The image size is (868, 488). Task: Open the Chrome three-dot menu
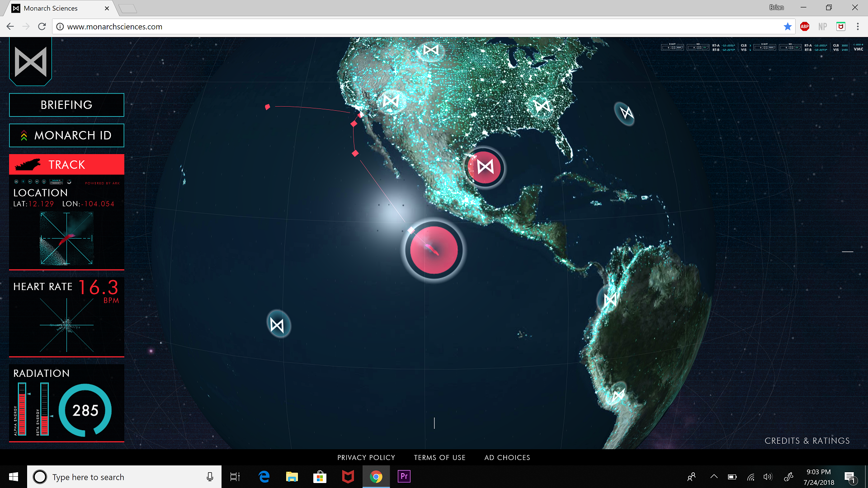click(858, 27)
